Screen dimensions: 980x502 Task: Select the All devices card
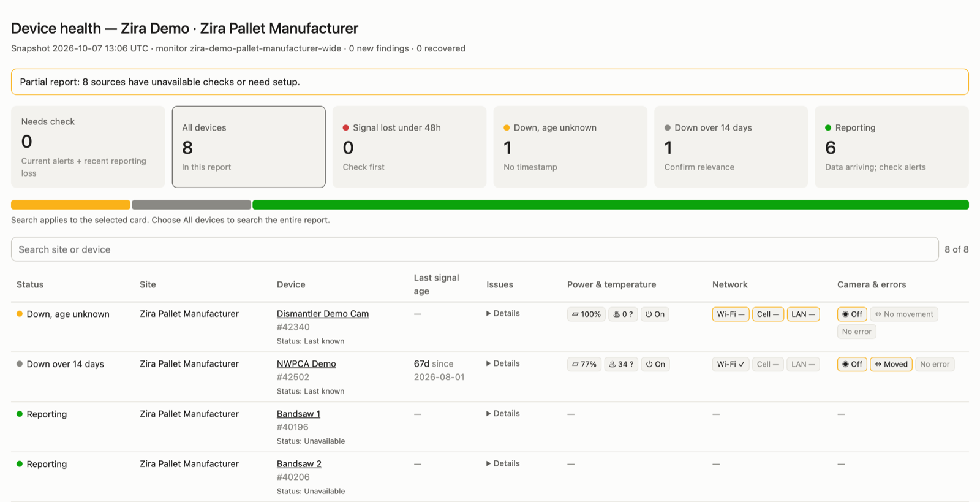click(x=249, y=147)
